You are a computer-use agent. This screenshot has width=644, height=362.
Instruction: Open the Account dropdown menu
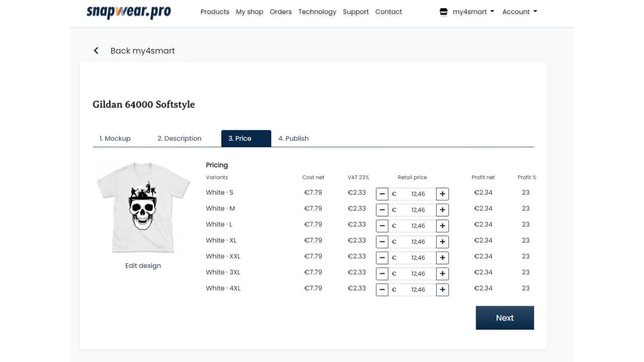point(520,12)
